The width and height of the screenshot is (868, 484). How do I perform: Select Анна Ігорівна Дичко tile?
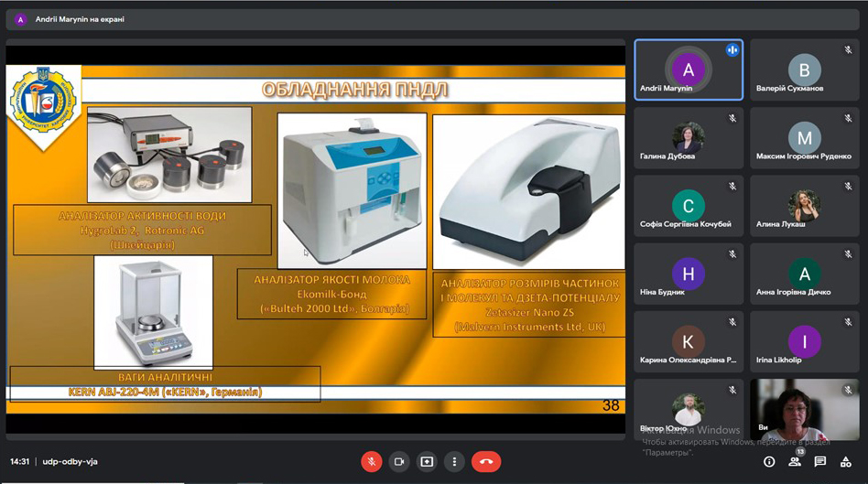(x=804, y=274)
